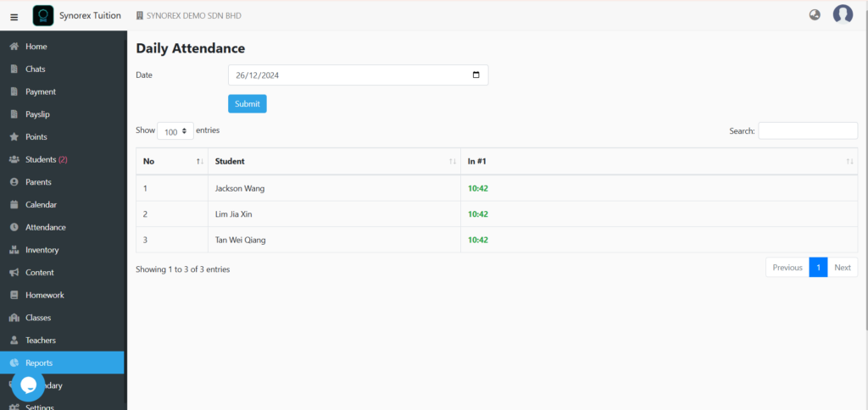The image size is (868, 410).
Task: Click the Content megaphone icon
Action: [14, 273]
